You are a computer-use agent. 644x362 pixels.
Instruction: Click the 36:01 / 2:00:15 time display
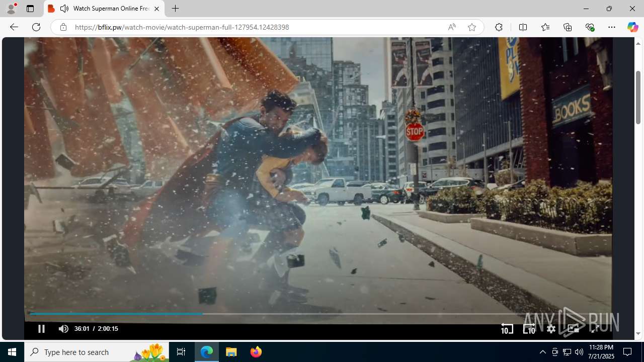96,329
